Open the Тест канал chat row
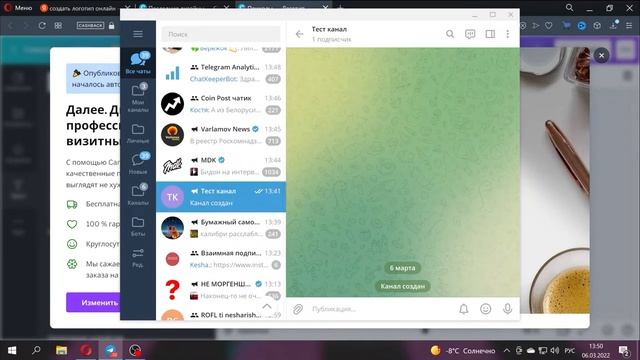Screen dimensions: 640x360 pos(221,197)
